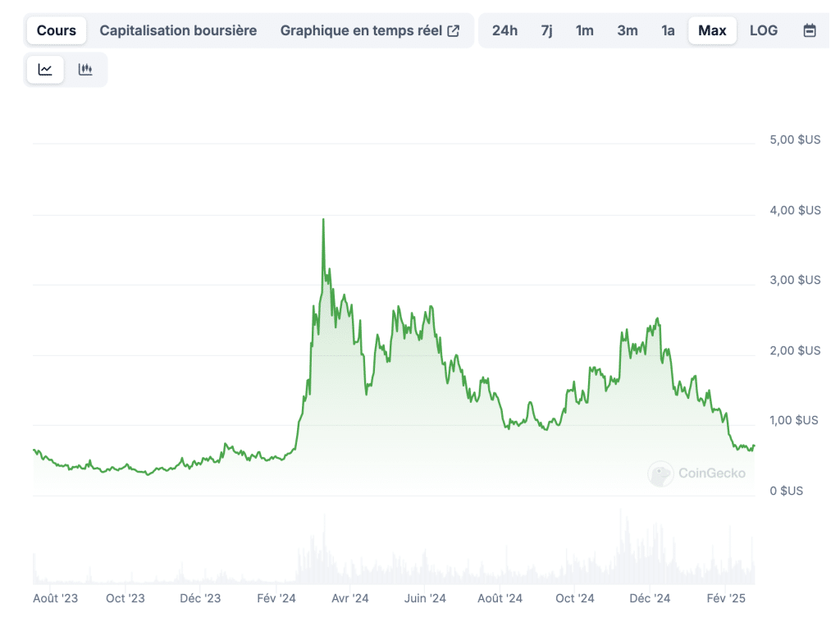Set chart range to 3m
Screen dimensions: 840x622
click(628, 30)
